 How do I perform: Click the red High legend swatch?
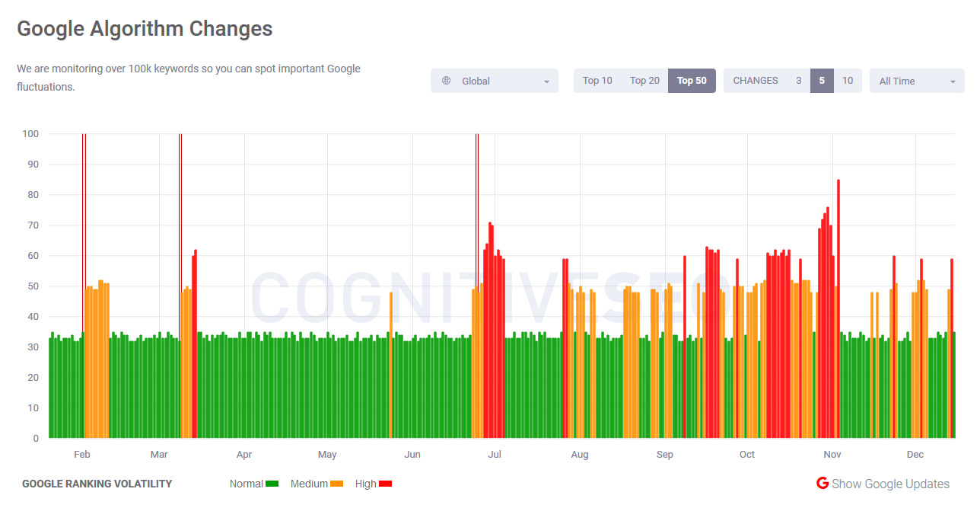pyautogui.click(x=385, y=483)
